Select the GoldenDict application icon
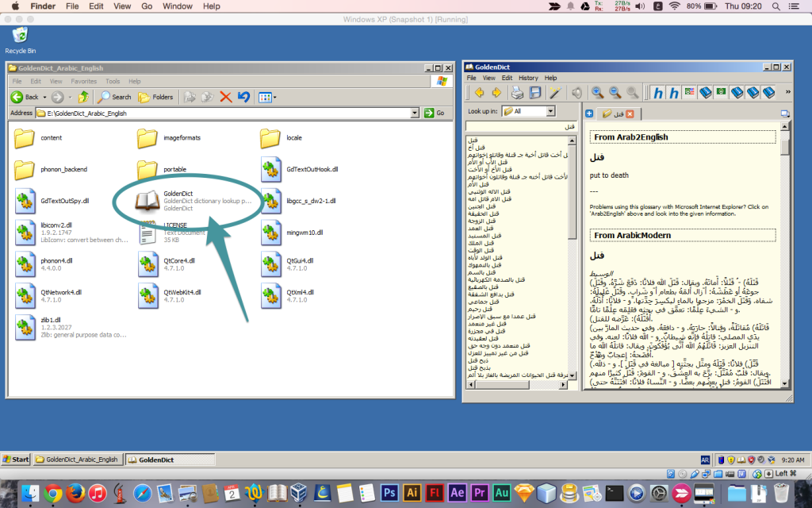Image resolution: width=812 pixels, height=508 pixels. [x=147, y=201]
